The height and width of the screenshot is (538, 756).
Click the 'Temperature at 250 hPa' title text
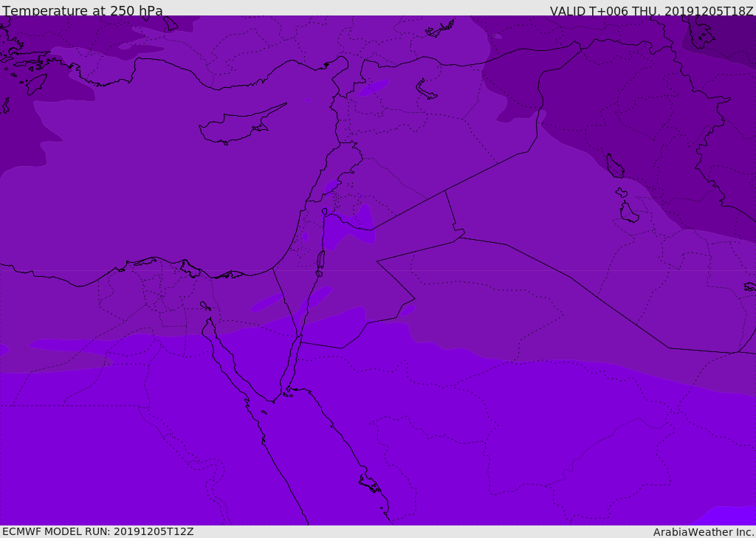83,10
